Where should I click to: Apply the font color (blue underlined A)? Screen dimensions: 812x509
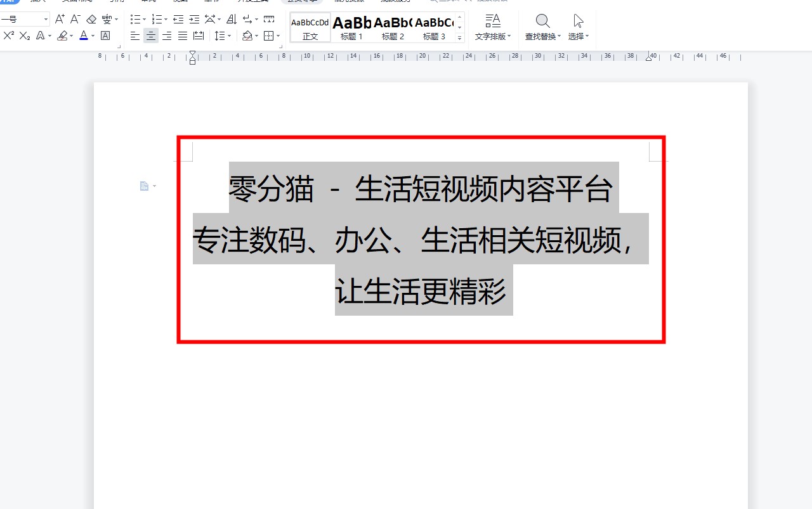(x=84, y=36)
